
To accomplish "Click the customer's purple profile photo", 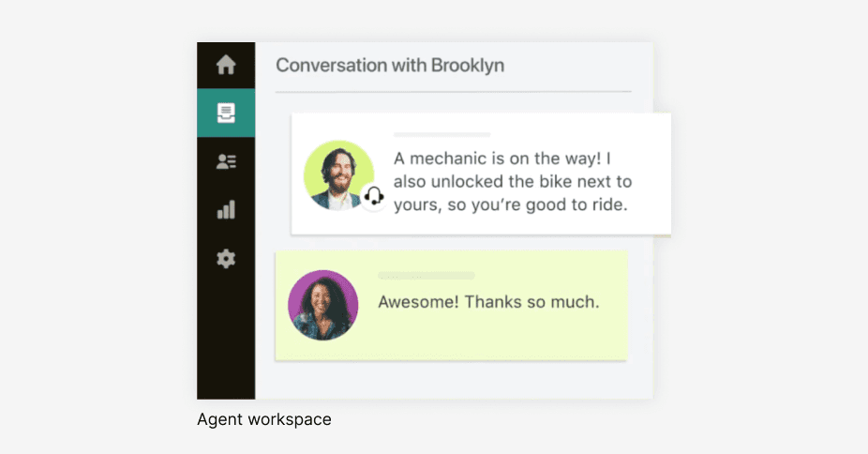I will 322,305.
